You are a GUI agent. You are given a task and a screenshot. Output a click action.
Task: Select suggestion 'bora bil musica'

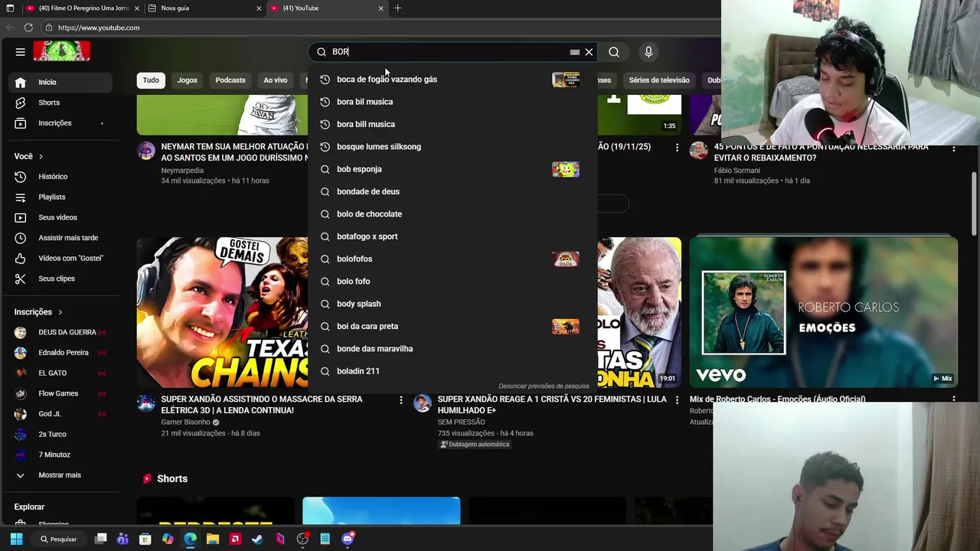[452, 102]
